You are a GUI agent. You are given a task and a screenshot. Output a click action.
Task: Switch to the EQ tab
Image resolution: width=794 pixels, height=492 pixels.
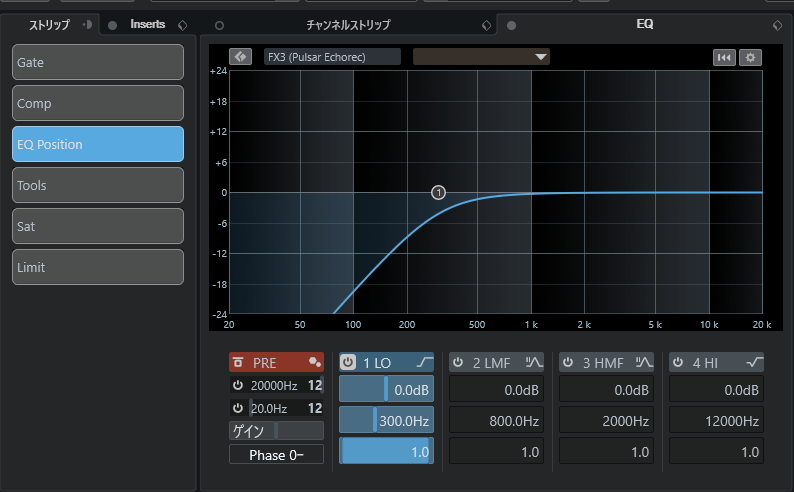pos(645,24)
